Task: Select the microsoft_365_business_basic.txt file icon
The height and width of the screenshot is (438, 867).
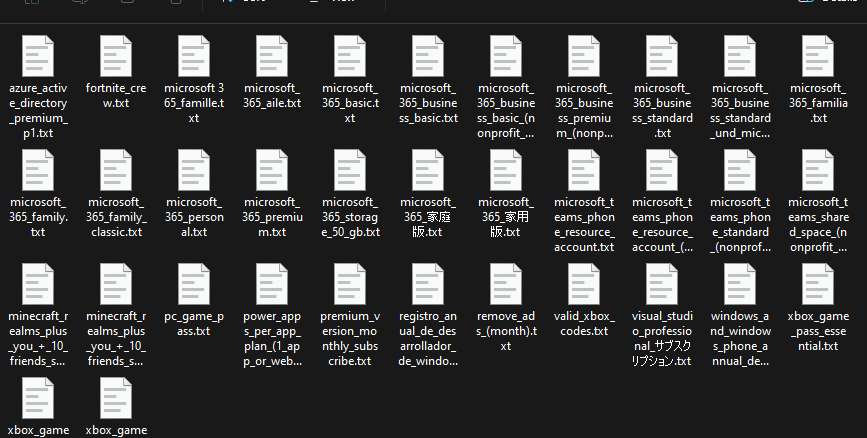Action: coord(428,56)
